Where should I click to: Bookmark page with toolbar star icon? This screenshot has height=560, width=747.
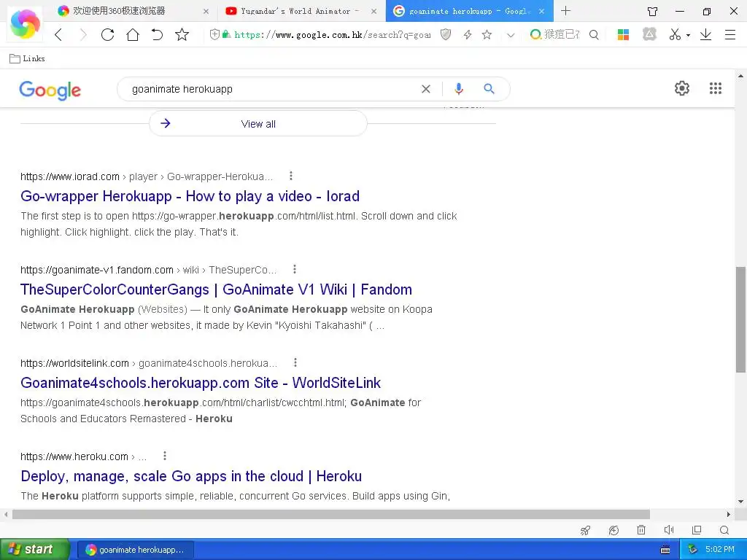[182, 35]
